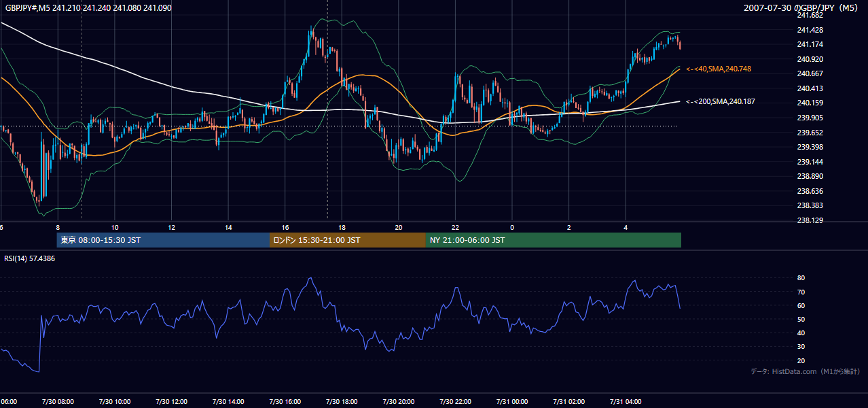Click the 7/31 00:00 time label
Screen dimensions: 868x408
tap(512, 402)
